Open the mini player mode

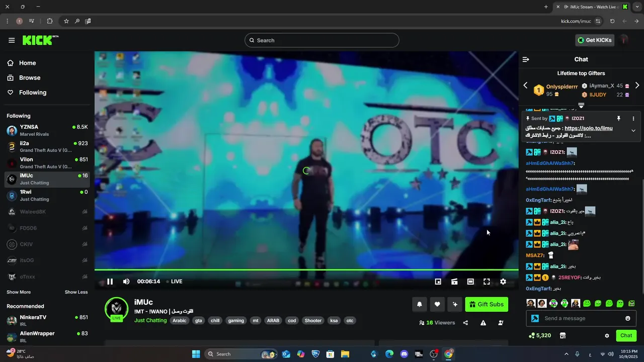tap(438, 282)
